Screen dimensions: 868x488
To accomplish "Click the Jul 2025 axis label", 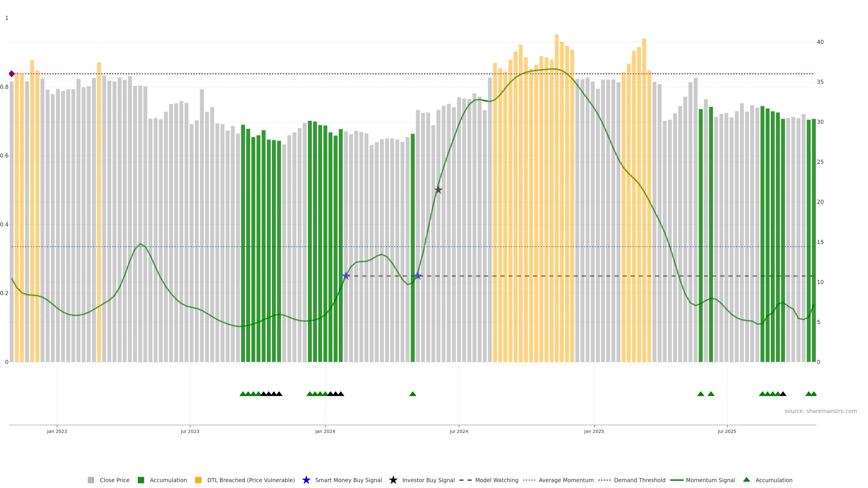I will pyautogui.click(x=727, y=432).
